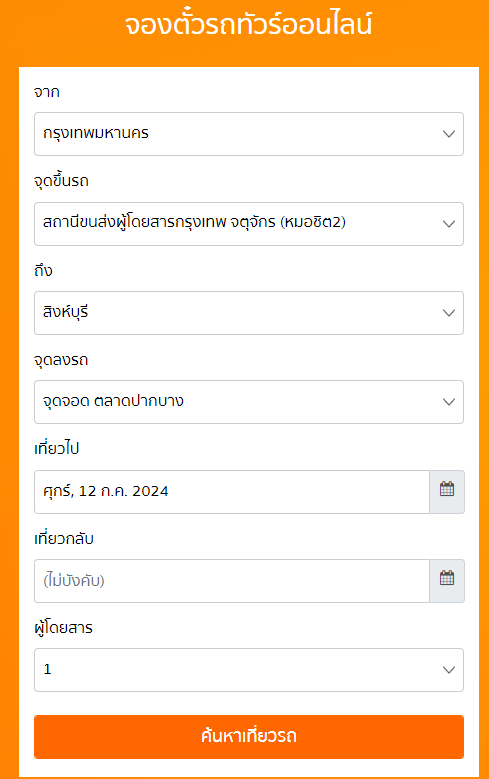Expand the ถึง destination province selector

pos(248,312)
